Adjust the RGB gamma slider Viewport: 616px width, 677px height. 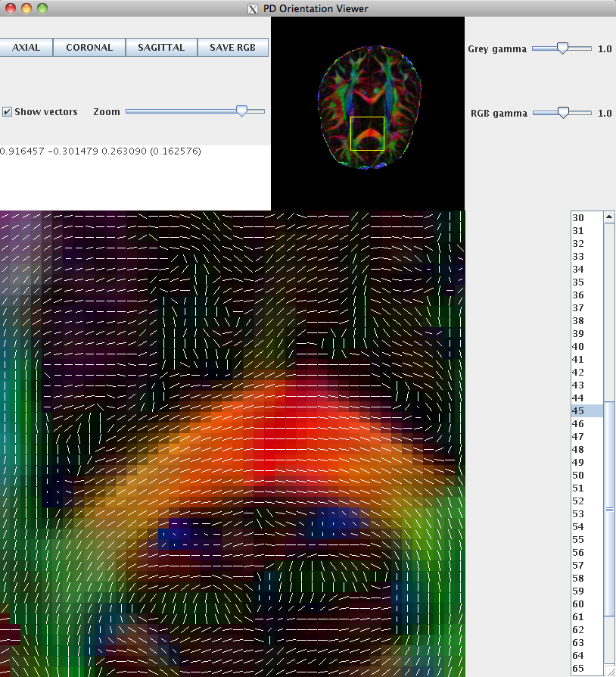(562, 112)
